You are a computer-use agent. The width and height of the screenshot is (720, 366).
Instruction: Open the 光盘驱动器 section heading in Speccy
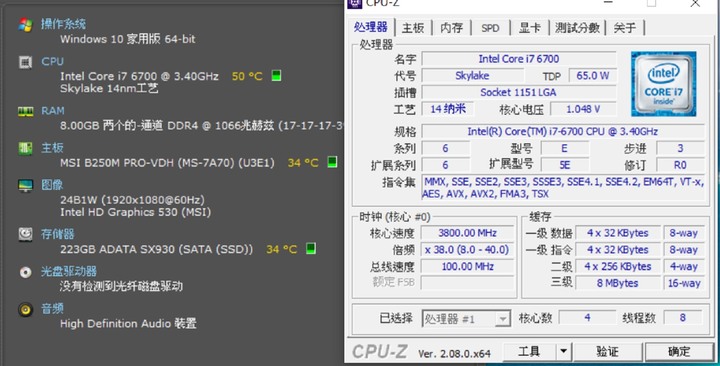point(69,271)
